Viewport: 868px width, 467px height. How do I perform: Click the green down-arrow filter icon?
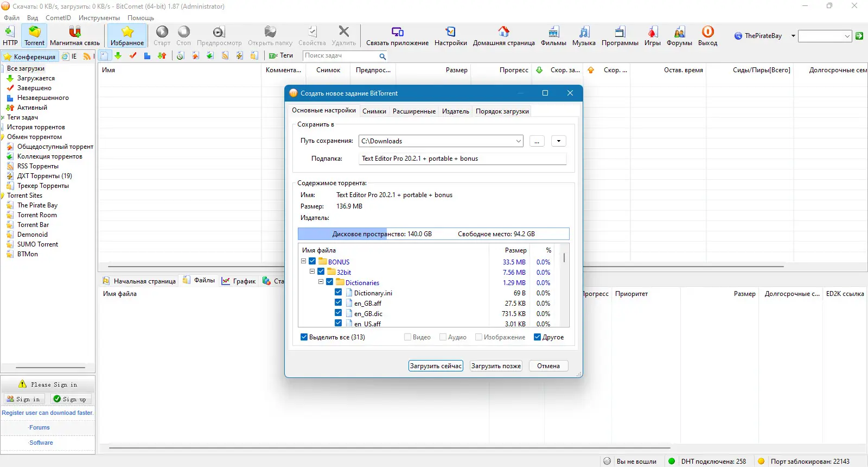(x=118, y=55)
